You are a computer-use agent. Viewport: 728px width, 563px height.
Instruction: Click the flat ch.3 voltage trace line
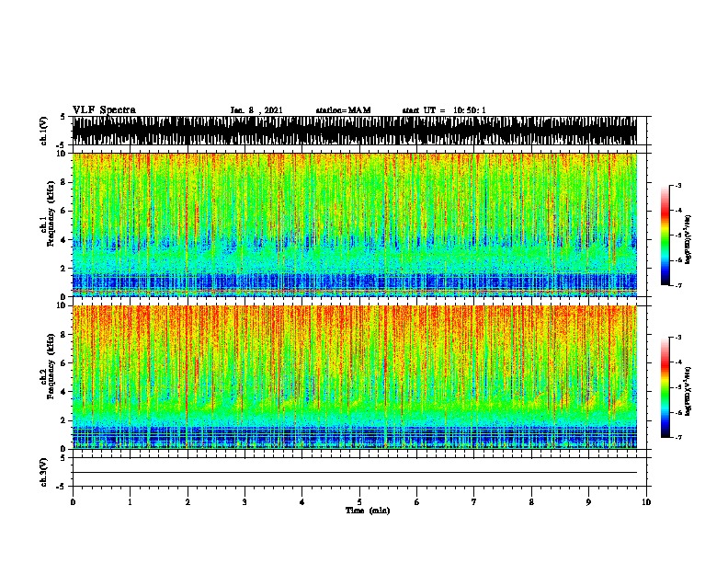(x=355, y=473)
